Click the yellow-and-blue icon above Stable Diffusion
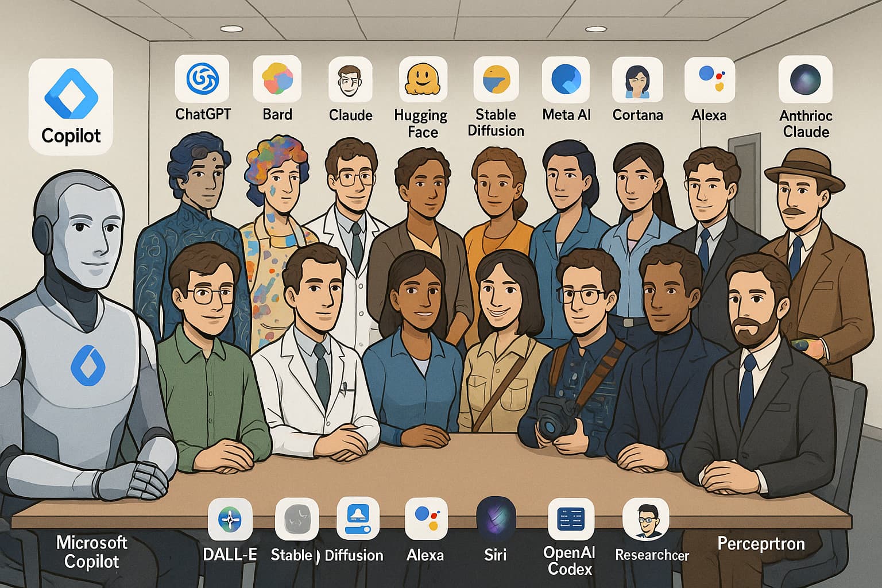This screenshot has width=882, height=588. [496, 80]
